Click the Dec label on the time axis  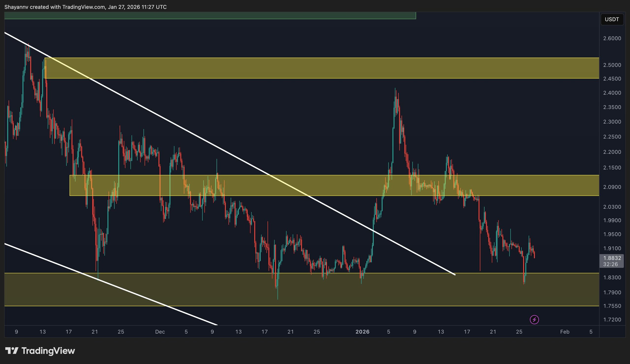(x=160, y=332)
